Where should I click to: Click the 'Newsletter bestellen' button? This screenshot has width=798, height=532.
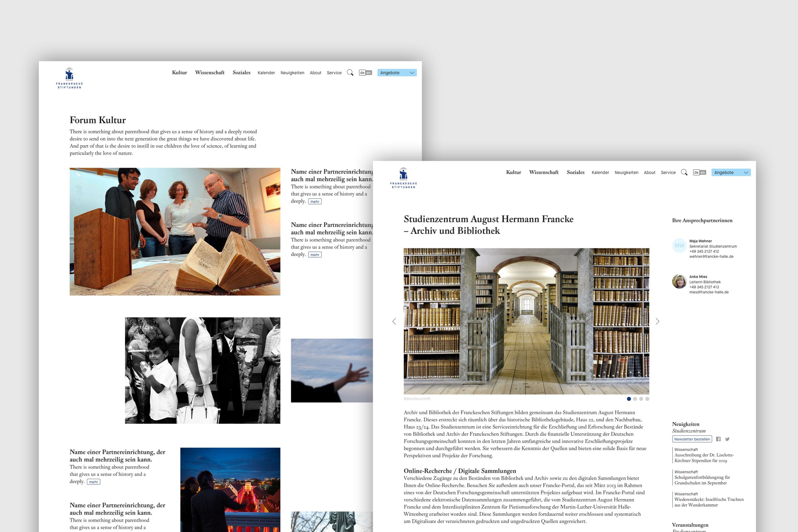tap(692, 439)
